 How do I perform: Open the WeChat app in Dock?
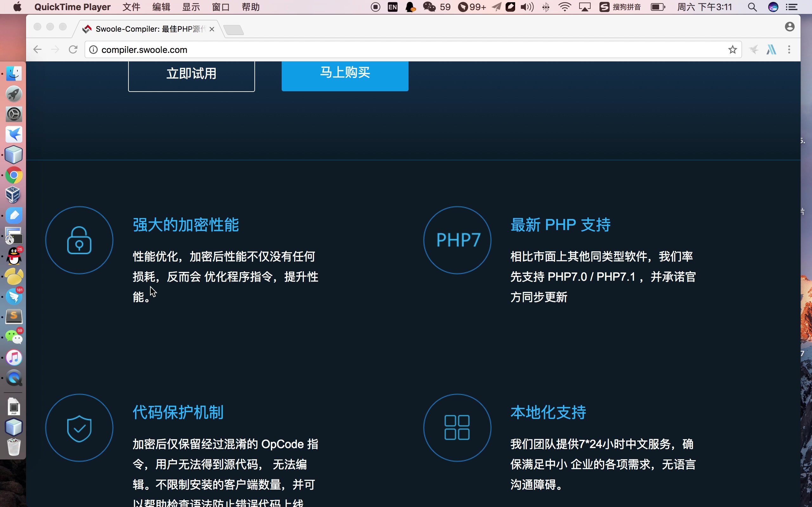tap(14, 337)
